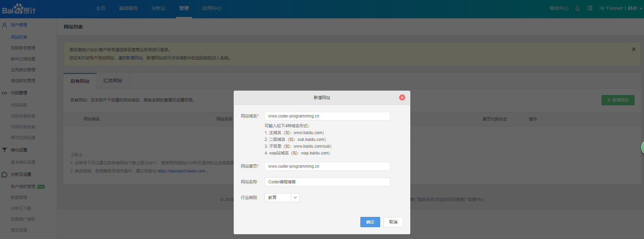Focus the 网站域名 input field
644x239 pixels.
[327, 116]
